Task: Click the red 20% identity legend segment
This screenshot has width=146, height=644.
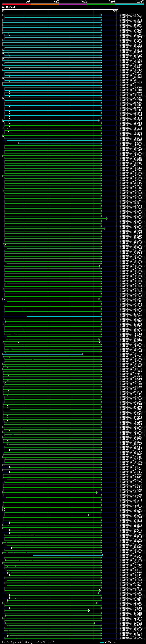Action: (16, 4)
